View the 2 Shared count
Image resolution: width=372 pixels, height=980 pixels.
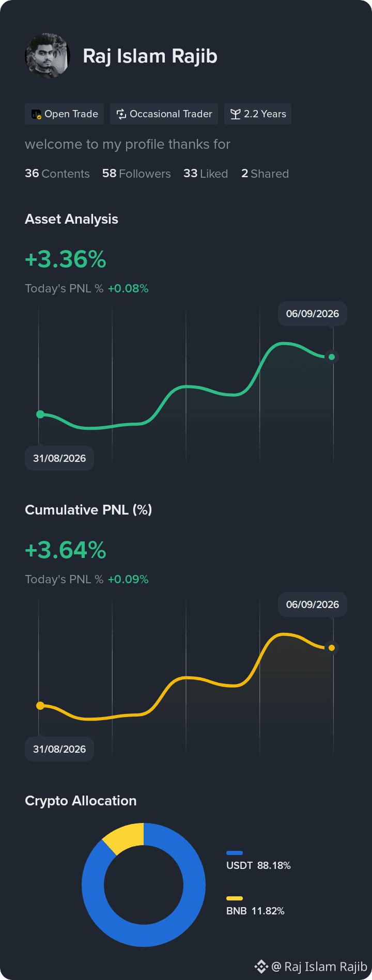click(x=265, y=174)
